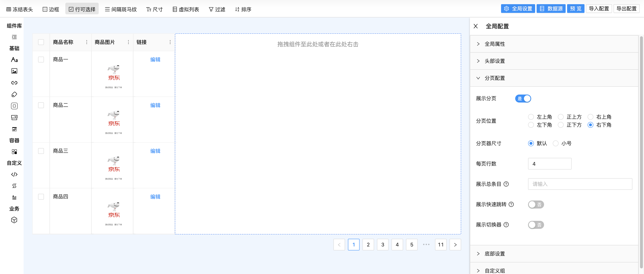Screen dimensions: 644x274
Task: Select the link component icon in sidebar
Action: coord(14,83)
